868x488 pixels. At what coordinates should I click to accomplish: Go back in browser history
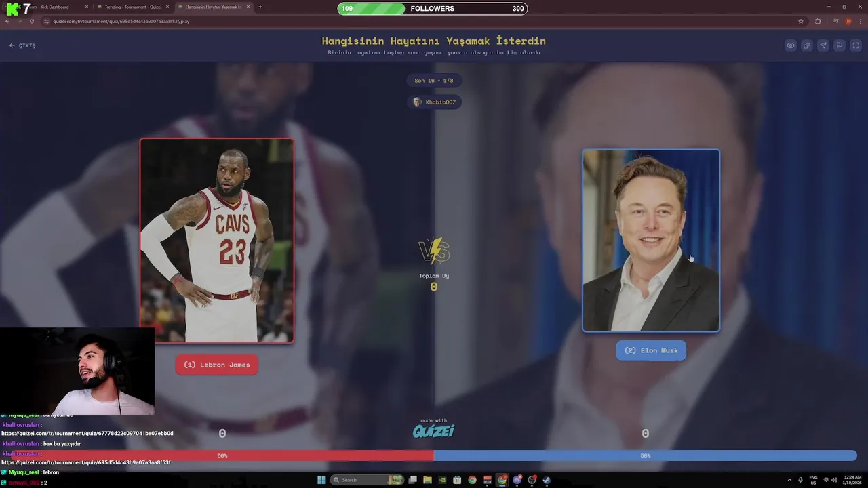pos(7,21)
